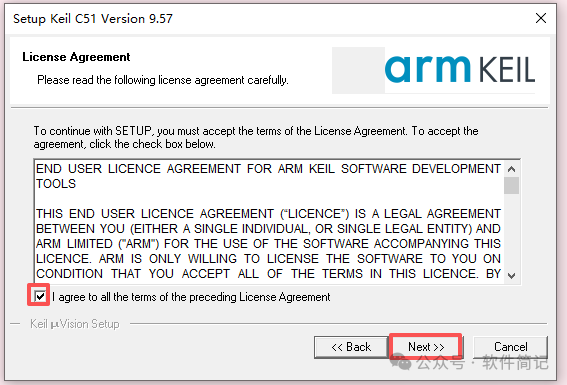Image resolution: width=567 pixels, height=385 pixels.
Task: Close the Setup Keil C51 dialog
Action: (x=541, y=18)
